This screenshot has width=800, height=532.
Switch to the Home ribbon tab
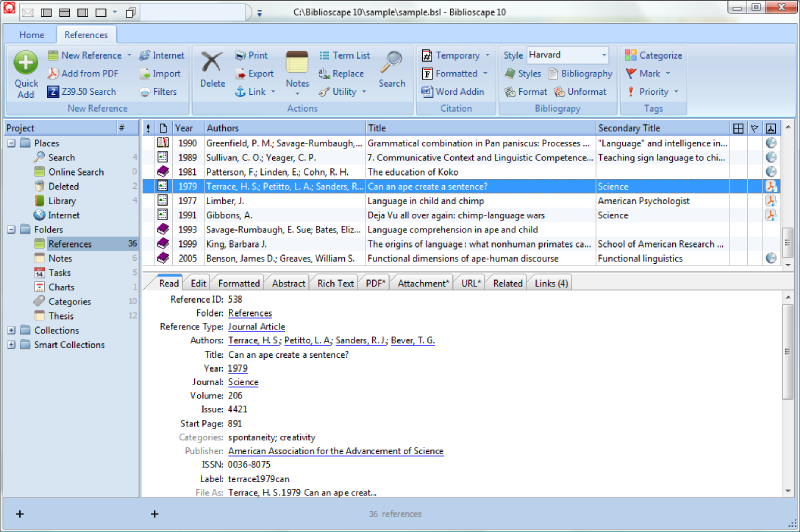tap(32, 35)
